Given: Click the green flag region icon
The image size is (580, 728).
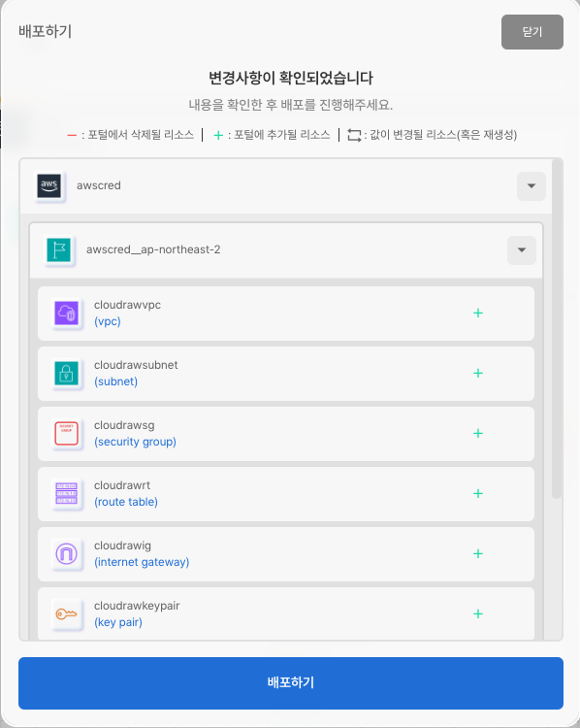Looking at the screenshot, I should click(x=59, y=250).
